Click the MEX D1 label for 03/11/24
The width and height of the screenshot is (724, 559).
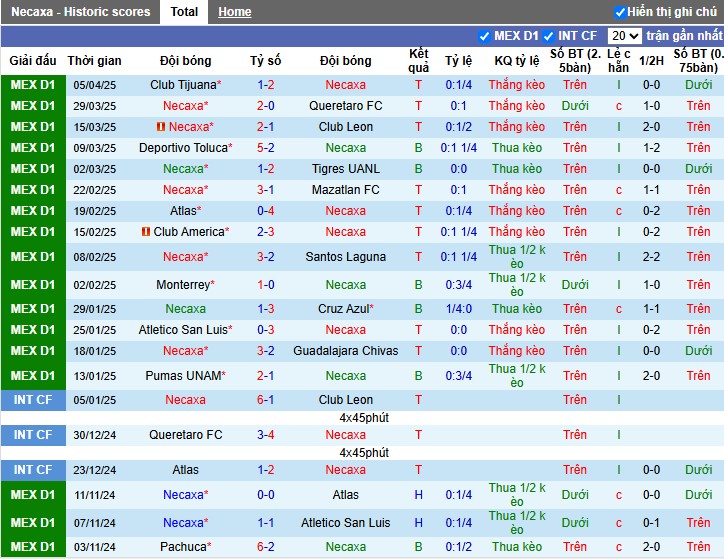33,547
